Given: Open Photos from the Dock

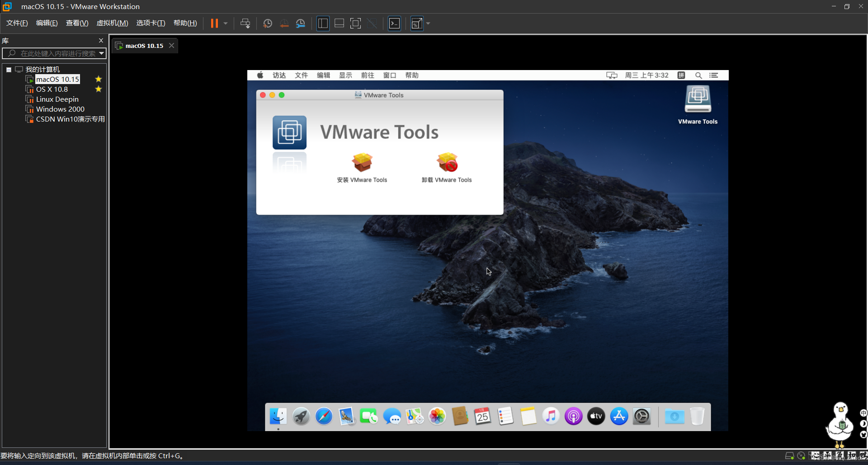Looking at the screenshot, I should (437, 416).
